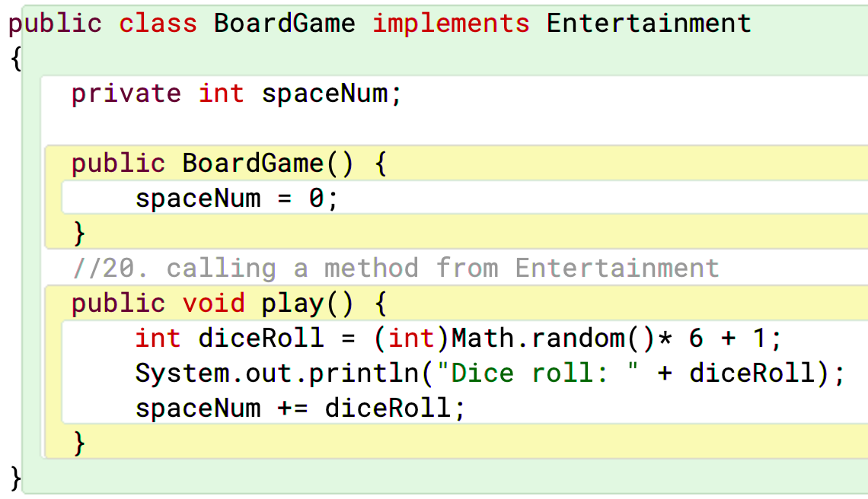Click the opening brace under class declaration
This screenshot has height=499, width=868.
(16, 59)
